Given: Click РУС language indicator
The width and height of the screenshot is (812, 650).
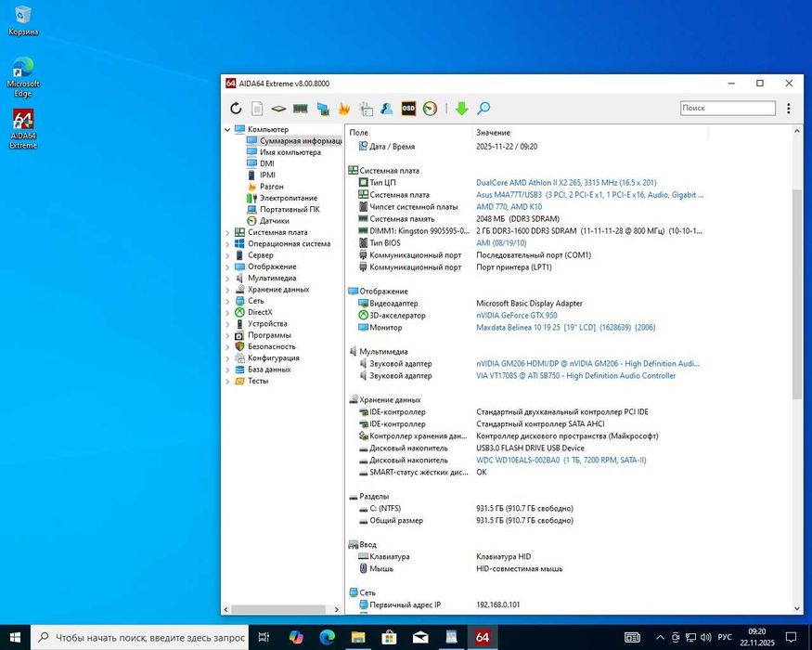Looking at the screenshot, I should click(x=725, y=637).
